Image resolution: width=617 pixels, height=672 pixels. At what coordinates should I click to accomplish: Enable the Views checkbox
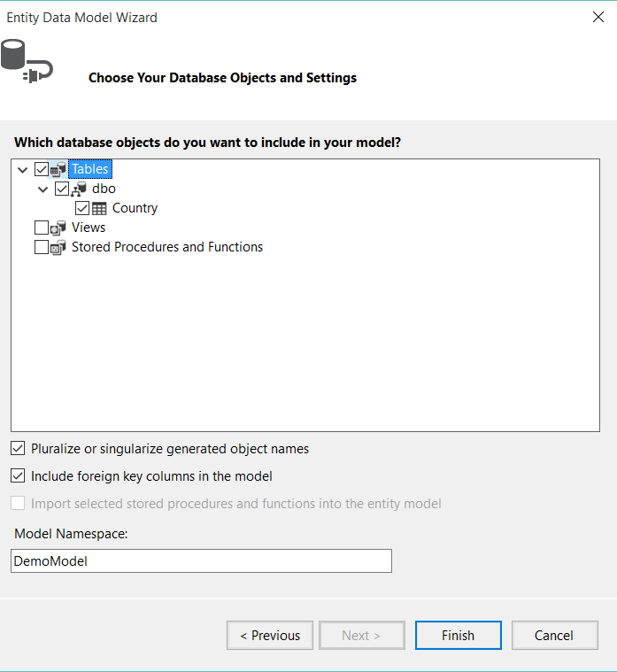click(42, 228)
